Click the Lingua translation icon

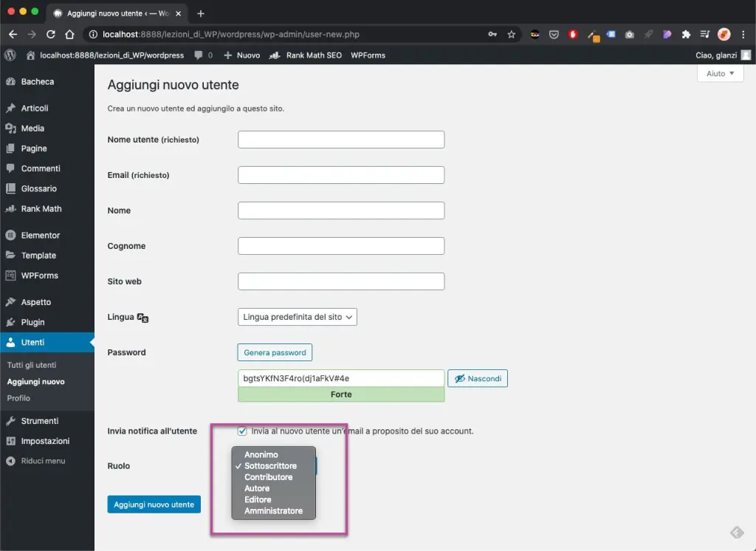(142, 318)
